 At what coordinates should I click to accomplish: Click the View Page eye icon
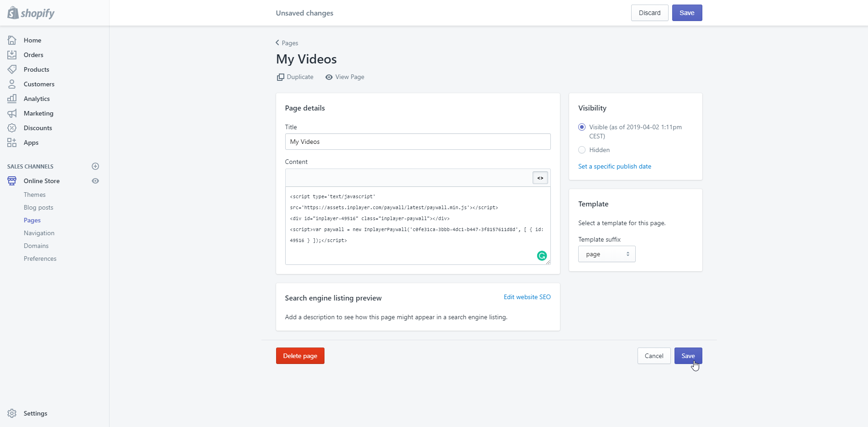[x=329, y=77]
